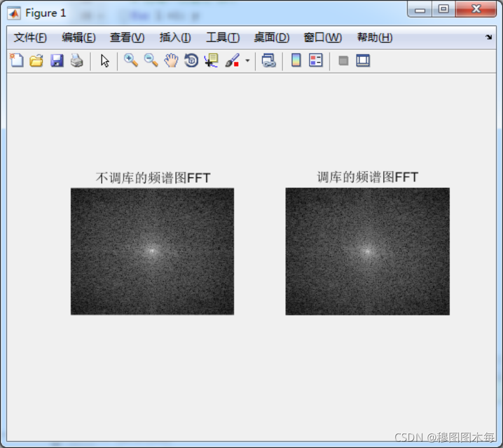Show Plot Tools and dock the figure
This screenshot has height=448, width=503.
pyautogui.click(x=362, y=60)
